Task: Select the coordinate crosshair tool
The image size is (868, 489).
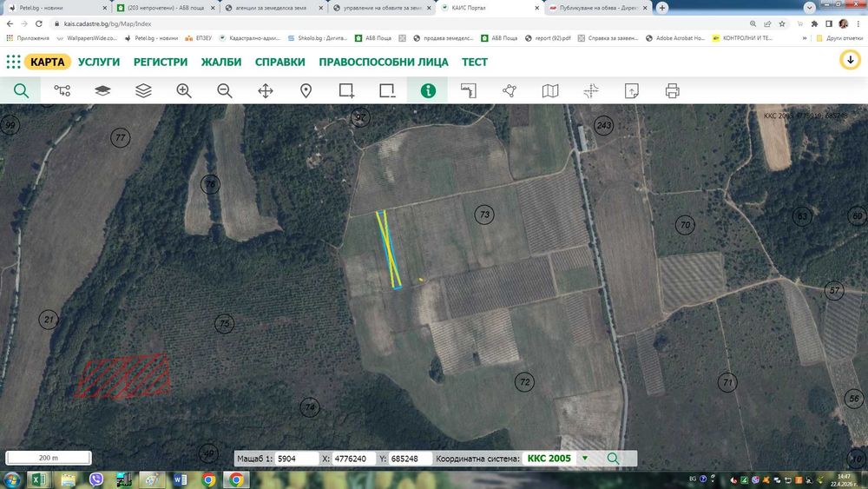Action: [x=590, y=90]
